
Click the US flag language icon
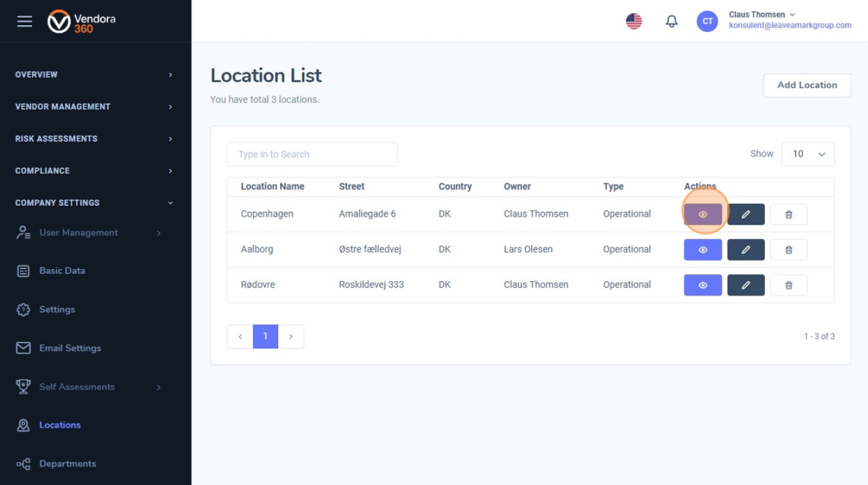coord(633,21)
